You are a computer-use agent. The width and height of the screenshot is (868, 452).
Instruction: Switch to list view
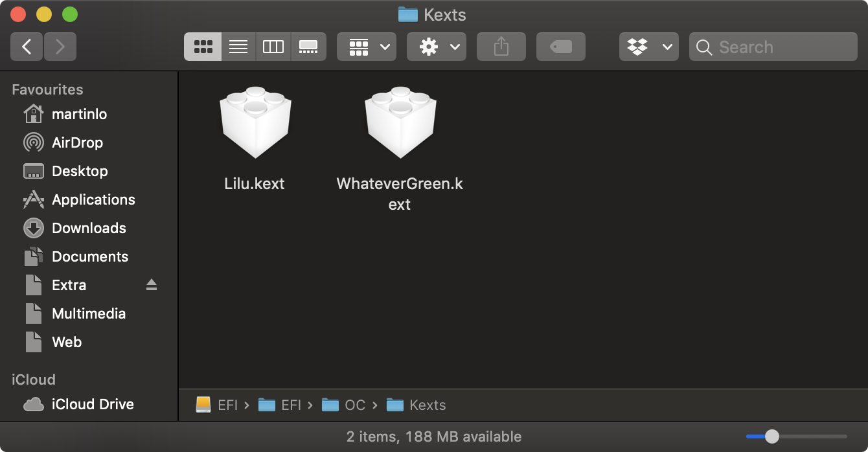point(238,47)
